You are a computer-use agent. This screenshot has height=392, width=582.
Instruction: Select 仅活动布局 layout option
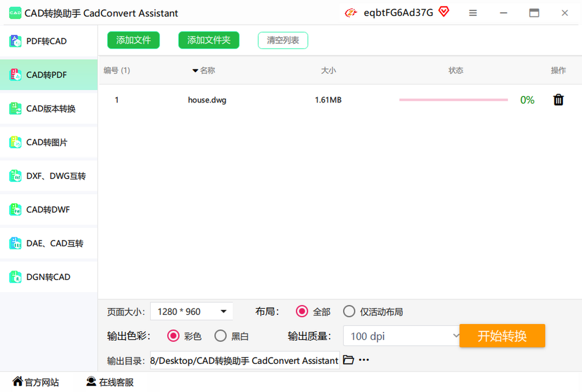tap(349, 311)
